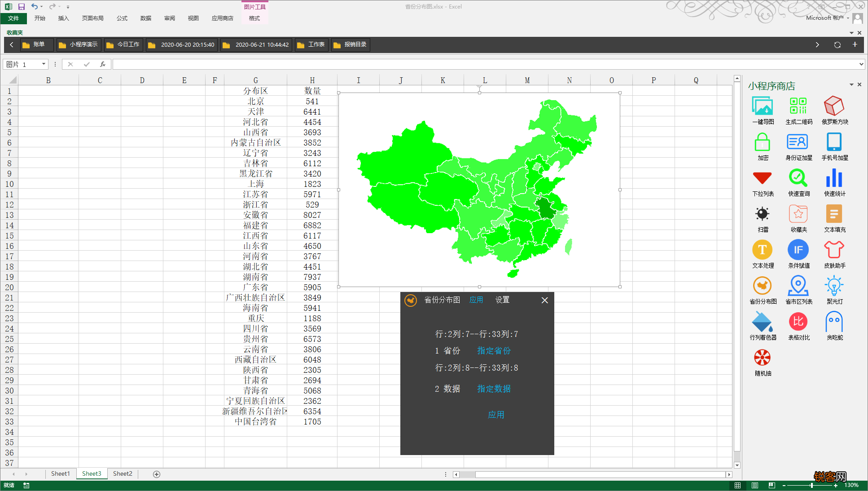This screenshot has height=491, width=868.
Task: Select cell containing 安徽省
Action: pyautogui.click(x=255, y=215)
